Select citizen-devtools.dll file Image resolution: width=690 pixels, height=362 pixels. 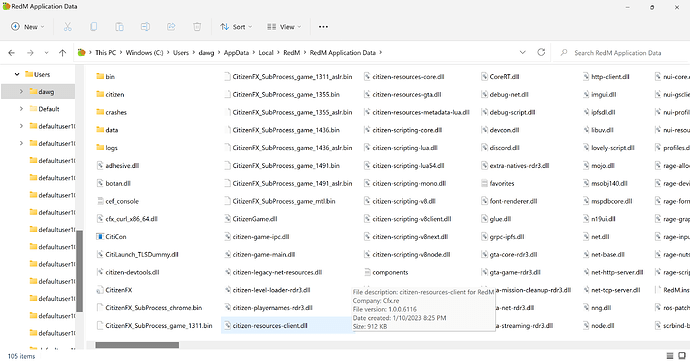click(128, 272)
